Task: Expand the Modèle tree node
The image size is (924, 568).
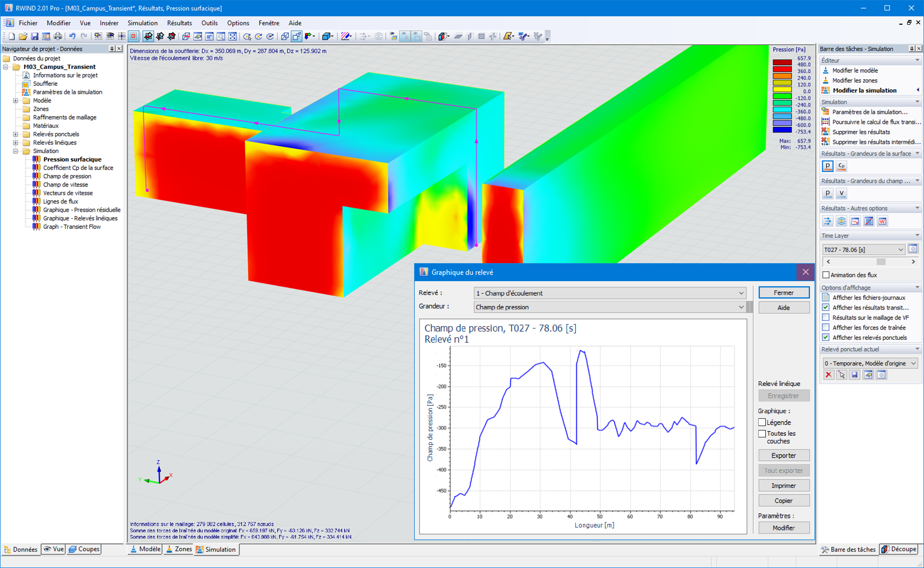Action: click(15, 101)
